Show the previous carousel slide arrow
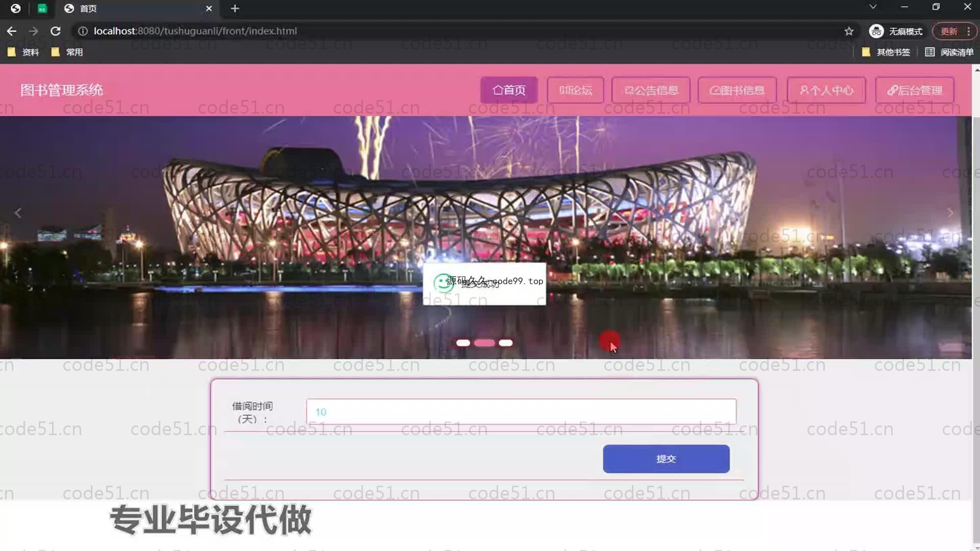This screenshot has height=551, width=980. 18,213
